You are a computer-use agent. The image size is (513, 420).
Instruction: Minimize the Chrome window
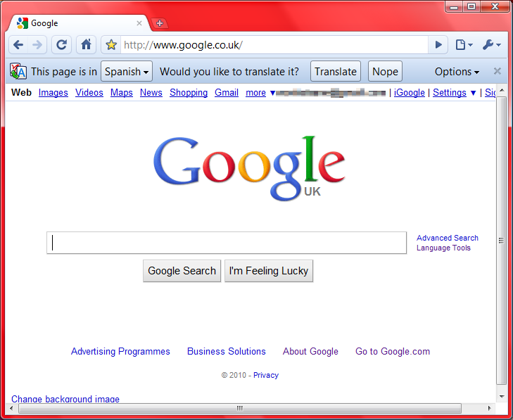pos(454,6)
